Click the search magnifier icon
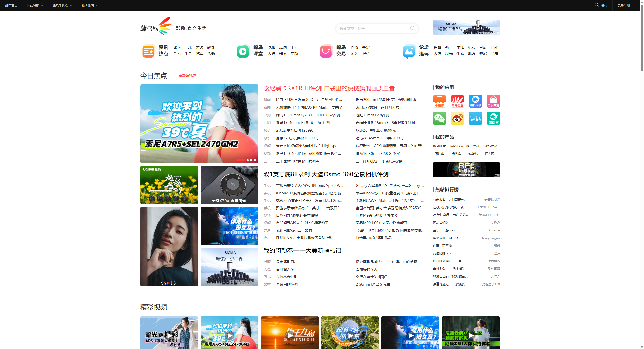This screenshot has height=349, width=644. click(x=413, y=28)
